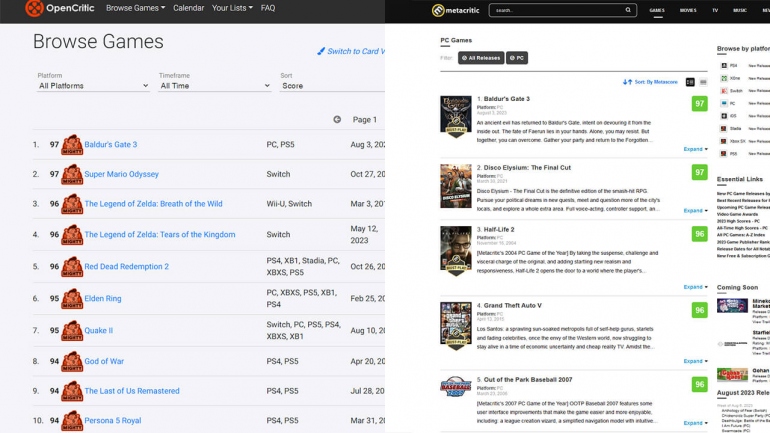Screen dimensions: 770x433
Task: Click the Switch to Card View link
Action: [356, 51]
